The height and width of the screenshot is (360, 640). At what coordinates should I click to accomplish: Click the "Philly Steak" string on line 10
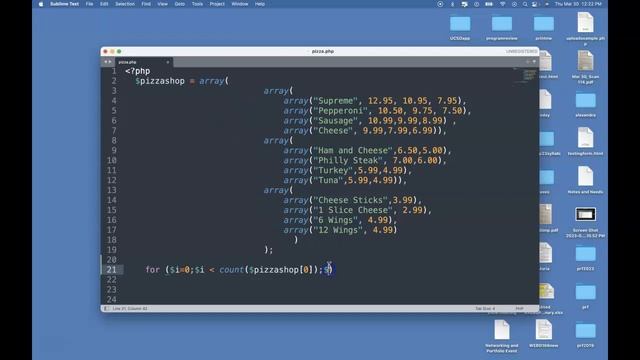click(347, 160)
